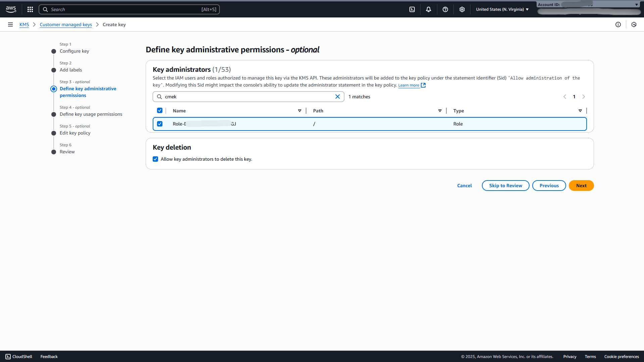Viewport: 644px width, 362px height.
Task: Toggle the select-all administrators checkbox
Action: click(160, 110)
